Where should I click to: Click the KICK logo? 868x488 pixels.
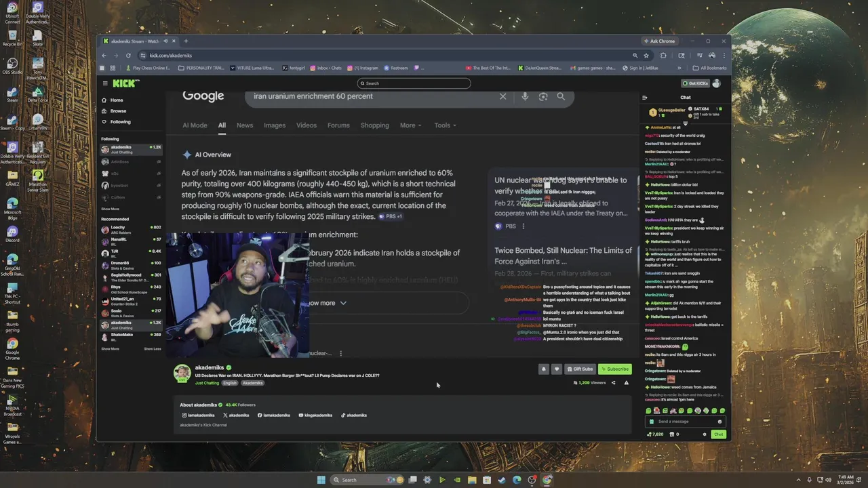pyautogui.click(x=126, y=83)
